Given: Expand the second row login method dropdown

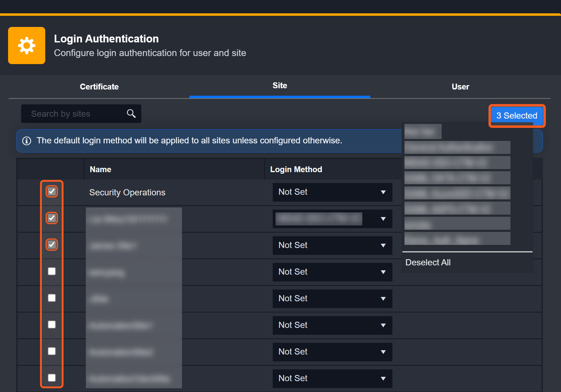Looking at the screenshot, I should tap(383, 219).
